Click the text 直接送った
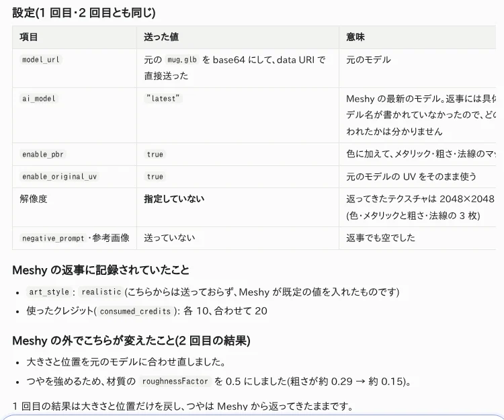The height and width of the screenshot is (420, 504). (x=166, y=76)
